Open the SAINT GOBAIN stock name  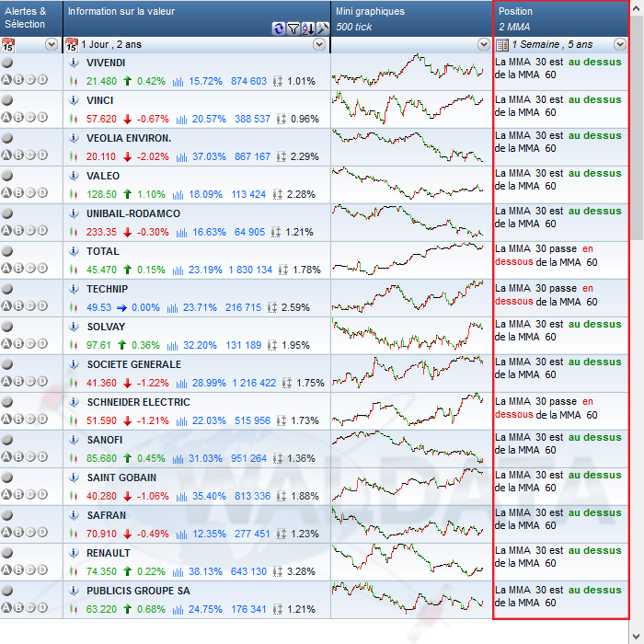point(121,477)
